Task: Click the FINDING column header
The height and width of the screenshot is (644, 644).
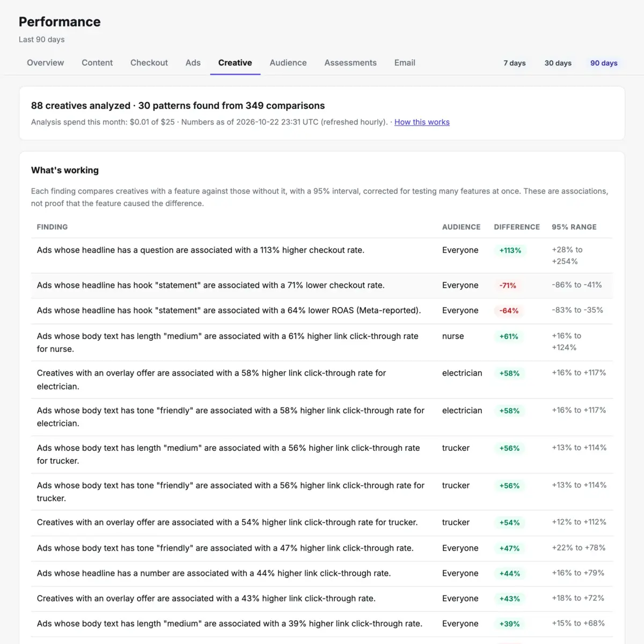Action: [52, 227]
